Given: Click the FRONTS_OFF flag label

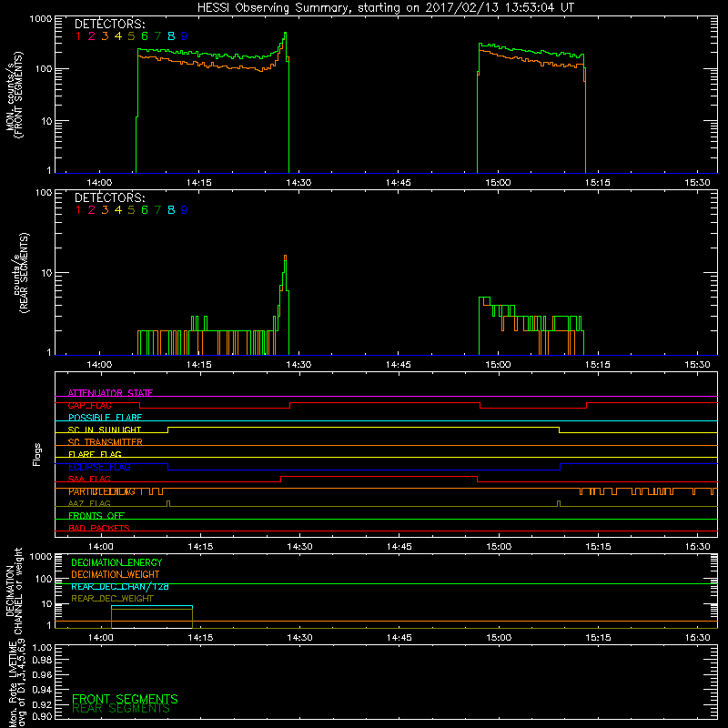Looking at the screenshot, I should (96, 515).
